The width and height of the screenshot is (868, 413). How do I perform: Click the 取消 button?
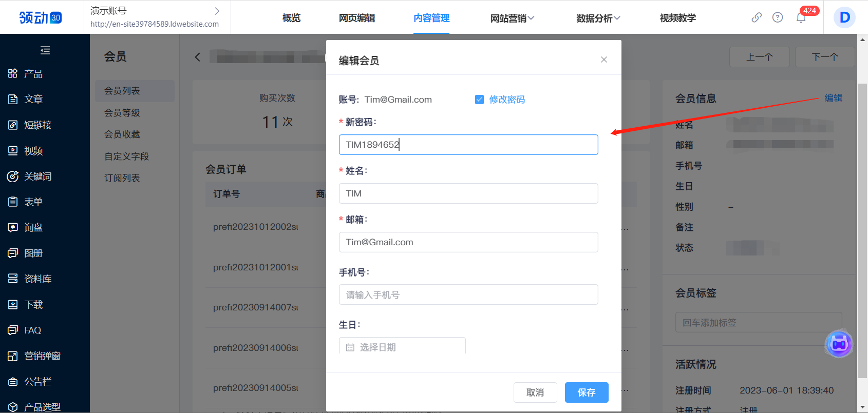(x=535, y=392)
